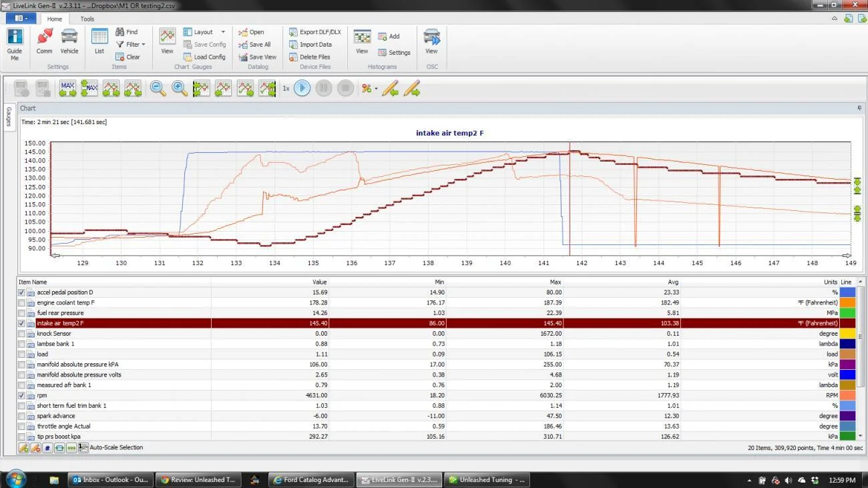The height and width of the screenshot is (488, 868).
Task: Click vertical MAX scale toolbar icon
Action: click(89, 88)
